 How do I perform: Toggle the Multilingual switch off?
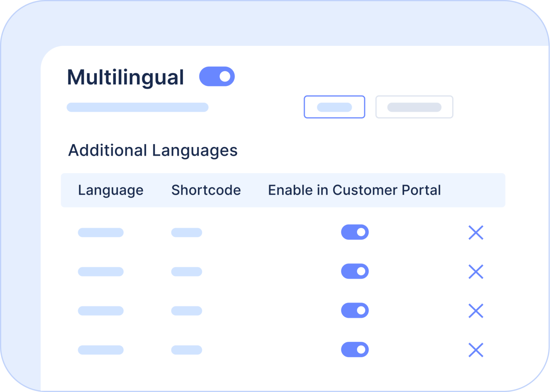tap(217, 76)
